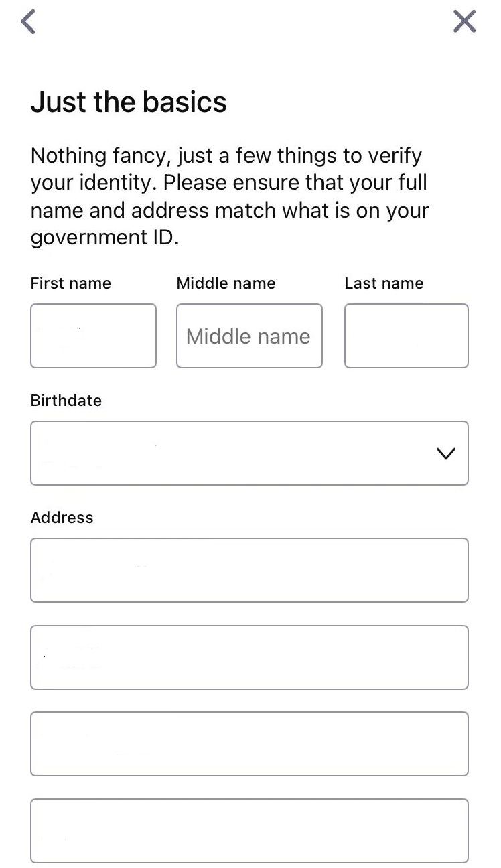Close the identity verification form
This screenshot has width=501, height=868.
[464, 22]
